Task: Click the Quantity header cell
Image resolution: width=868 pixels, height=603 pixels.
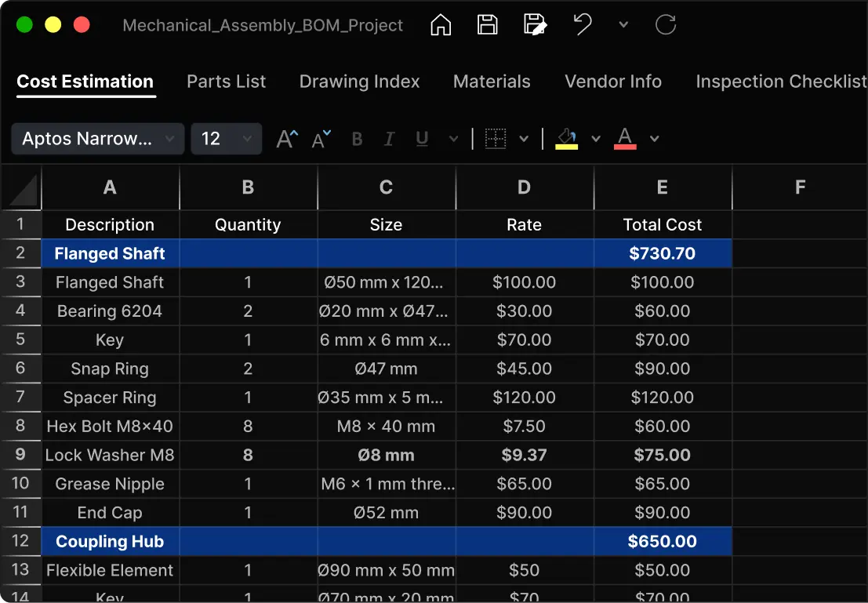Action: click(x=248, y=225)
